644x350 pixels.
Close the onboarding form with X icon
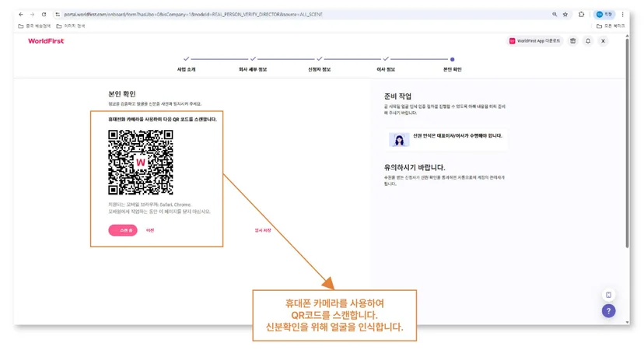[603, 40]
